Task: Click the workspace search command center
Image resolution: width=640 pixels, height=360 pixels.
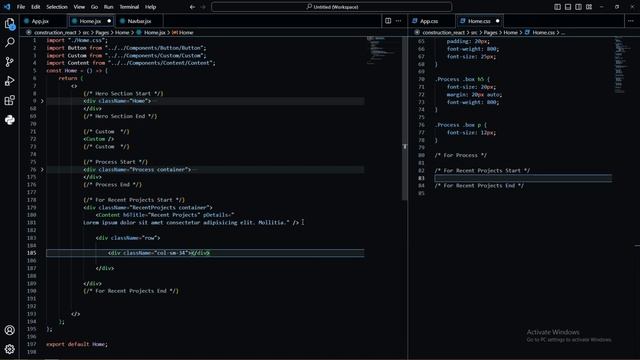Action: (331, 7)
